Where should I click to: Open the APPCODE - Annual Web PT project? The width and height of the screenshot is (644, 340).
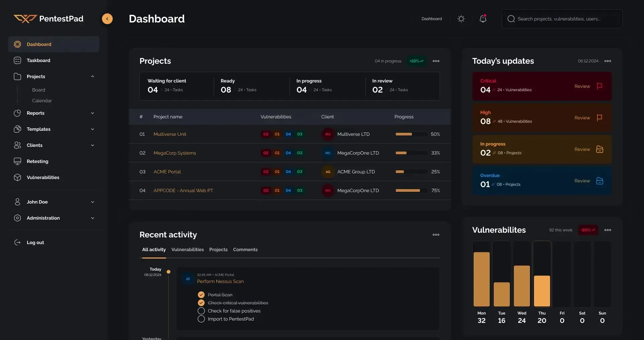click(x=183, y=190)
